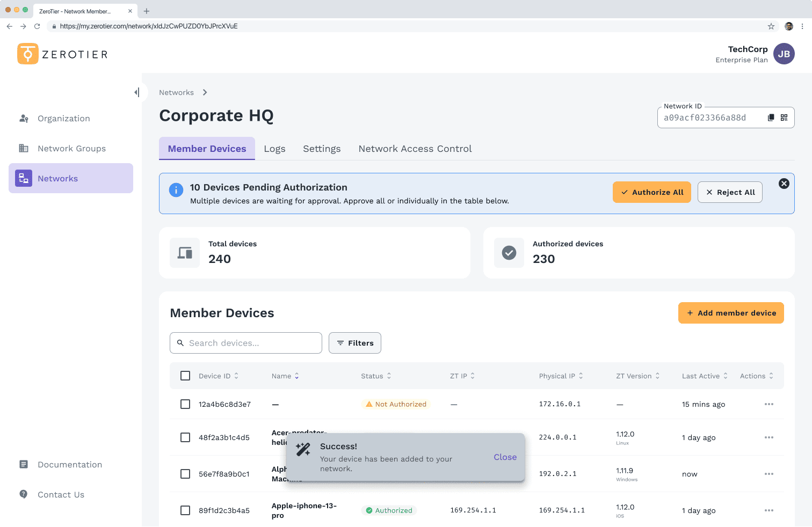Reload the browser page
This screenshot has width=812, height=527.
(37, 26)
